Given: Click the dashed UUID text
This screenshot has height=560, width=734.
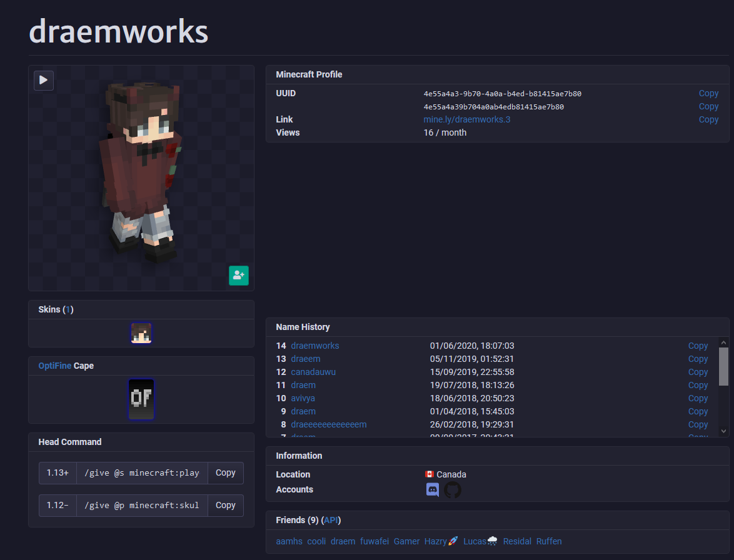Looking at the screenshot, I should (x=502, y=94).
